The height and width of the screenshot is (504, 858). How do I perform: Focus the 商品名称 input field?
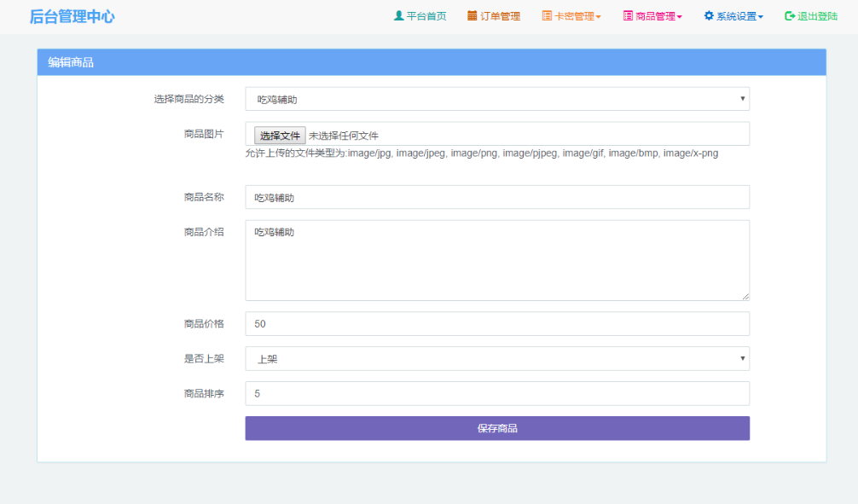pos(497,197)
